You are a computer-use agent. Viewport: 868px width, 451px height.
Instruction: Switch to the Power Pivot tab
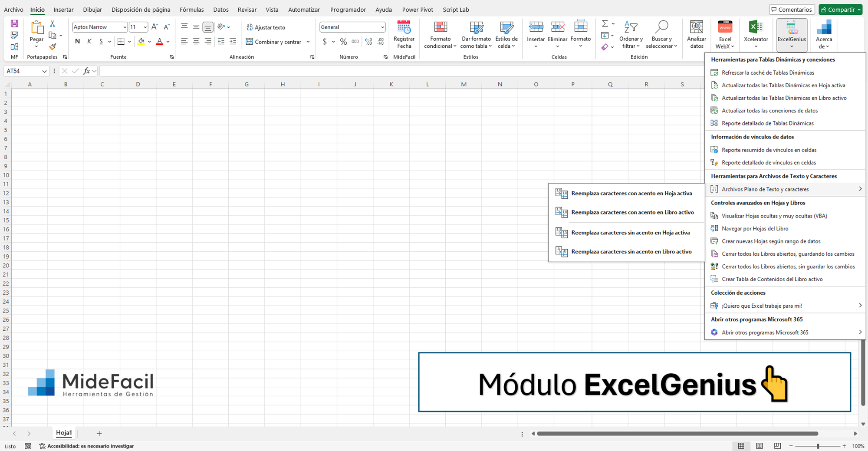(x=418, y=10)
